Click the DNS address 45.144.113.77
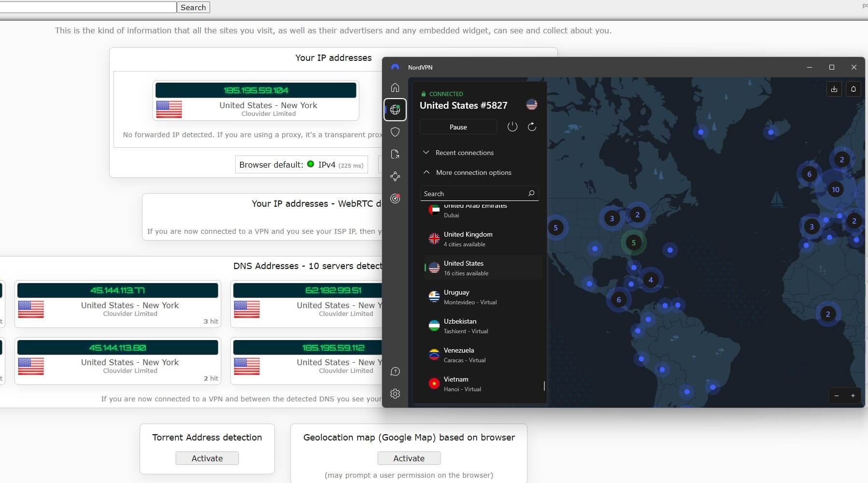The height and width of the screenshot is (483, 868). (x=118, y=290)
